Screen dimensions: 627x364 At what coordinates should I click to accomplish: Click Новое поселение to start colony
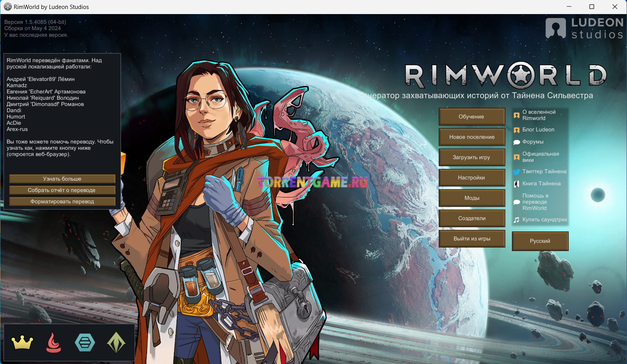point(472,137)
